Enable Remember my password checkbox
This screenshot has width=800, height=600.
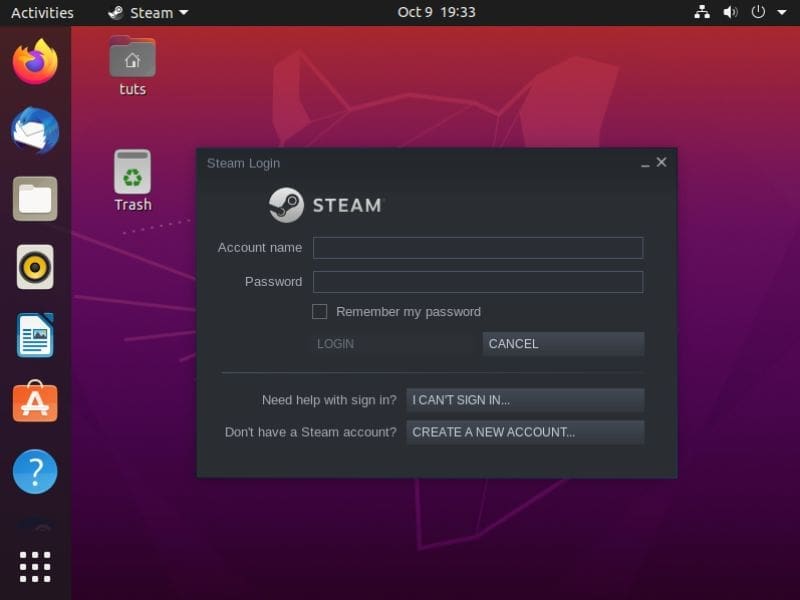point(319,312)
